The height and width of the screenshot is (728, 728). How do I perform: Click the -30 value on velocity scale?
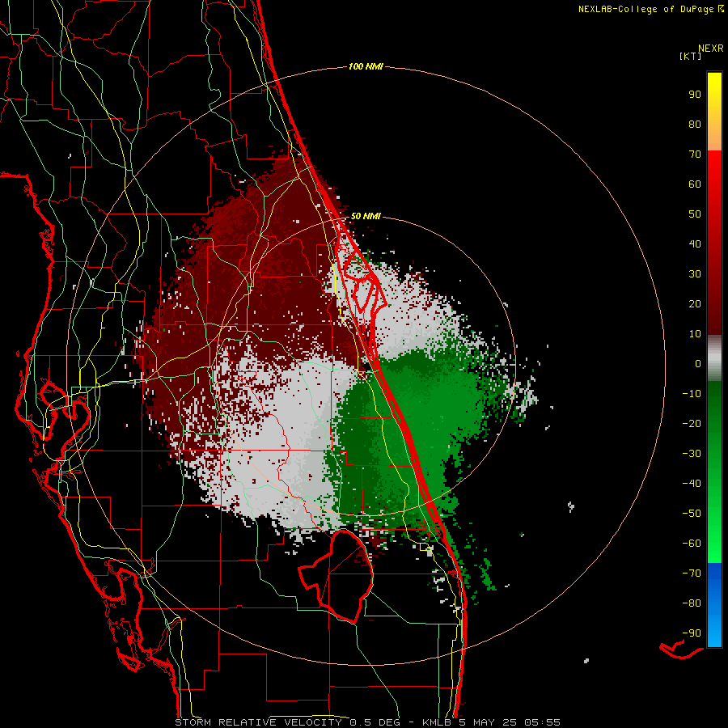coord(692,454)
